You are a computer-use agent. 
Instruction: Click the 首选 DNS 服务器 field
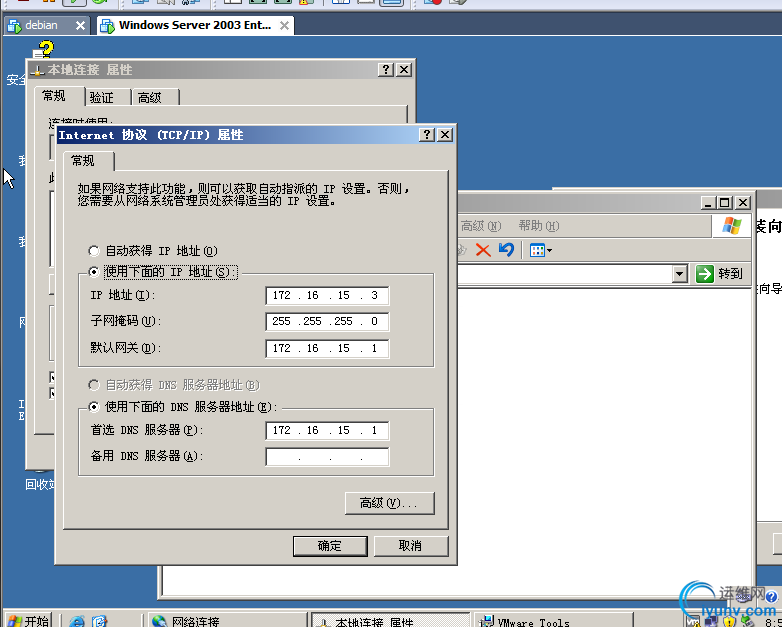pos(327,430)
